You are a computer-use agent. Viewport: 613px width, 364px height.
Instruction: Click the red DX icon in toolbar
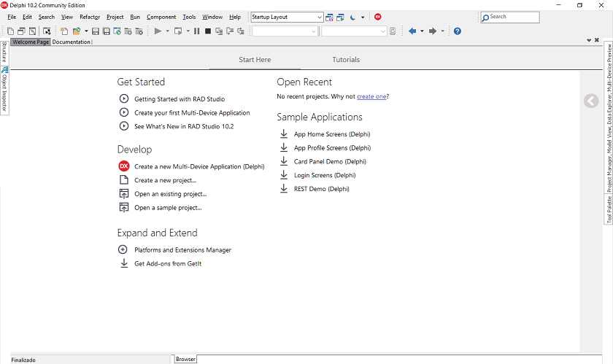pos(378,17)
